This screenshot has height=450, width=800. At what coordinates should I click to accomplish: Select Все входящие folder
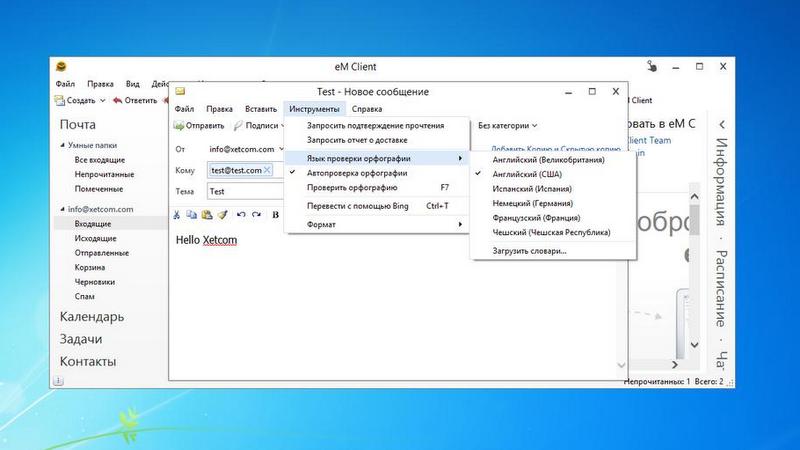tap(99, 160)
